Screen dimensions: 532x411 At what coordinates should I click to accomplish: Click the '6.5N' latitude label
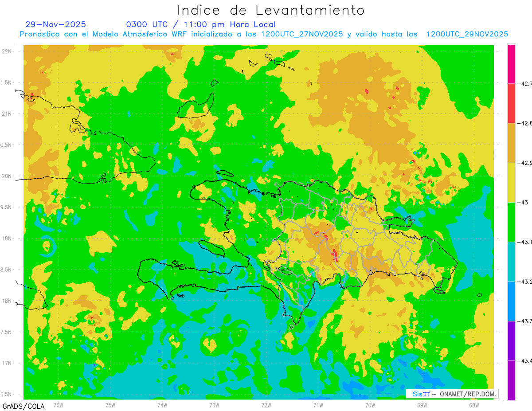[x=7, y=394]
